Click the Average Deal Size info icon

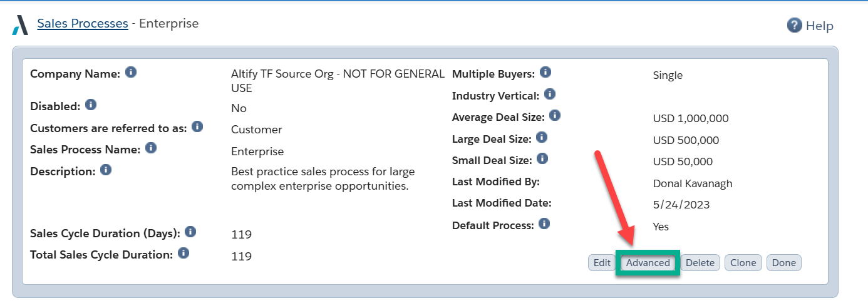pos(555,116)
